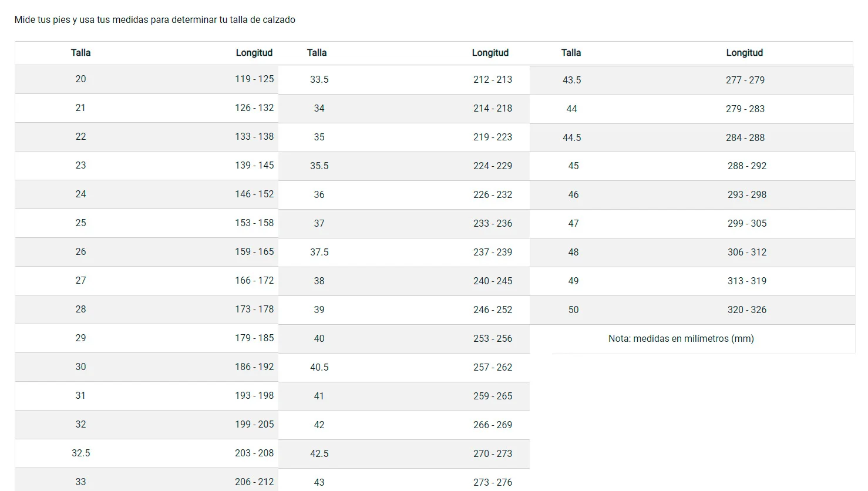
Task: Select the length range 320 - 326
Action: 746,310
